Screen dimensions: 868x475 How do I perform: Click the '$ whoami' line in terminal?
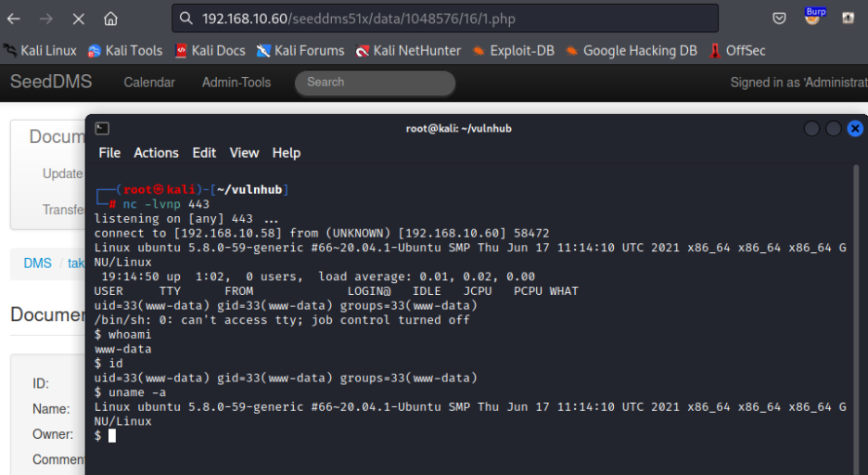pos(122,334)
